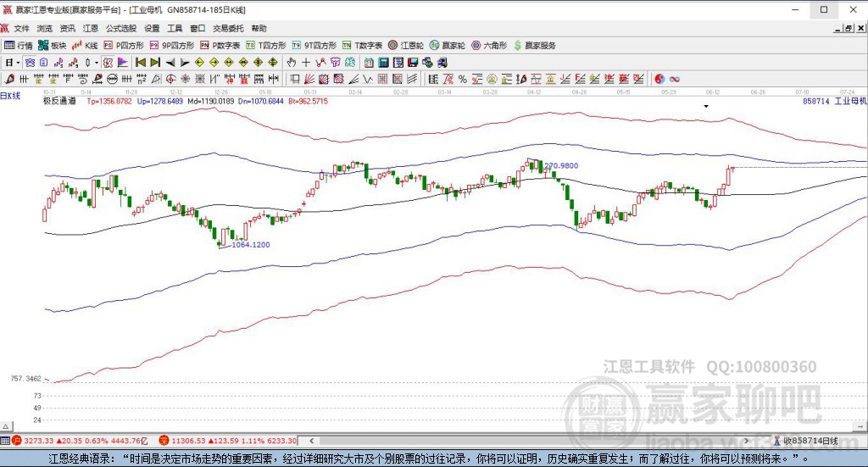Screen dimensions: 868x467
Task: Open the 交易委托 menu
Action: click(x=228, y=28)
